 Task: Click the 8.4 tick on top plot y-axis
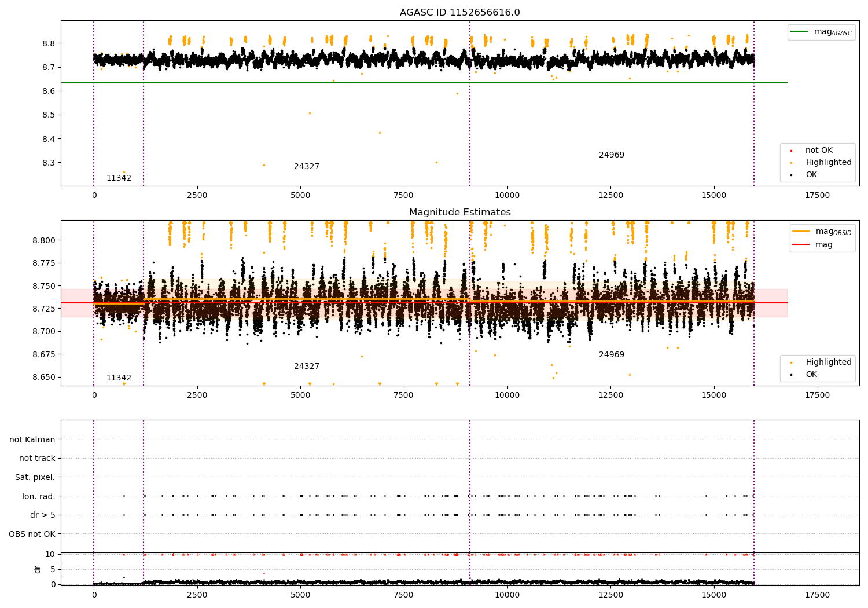point(49,139)
